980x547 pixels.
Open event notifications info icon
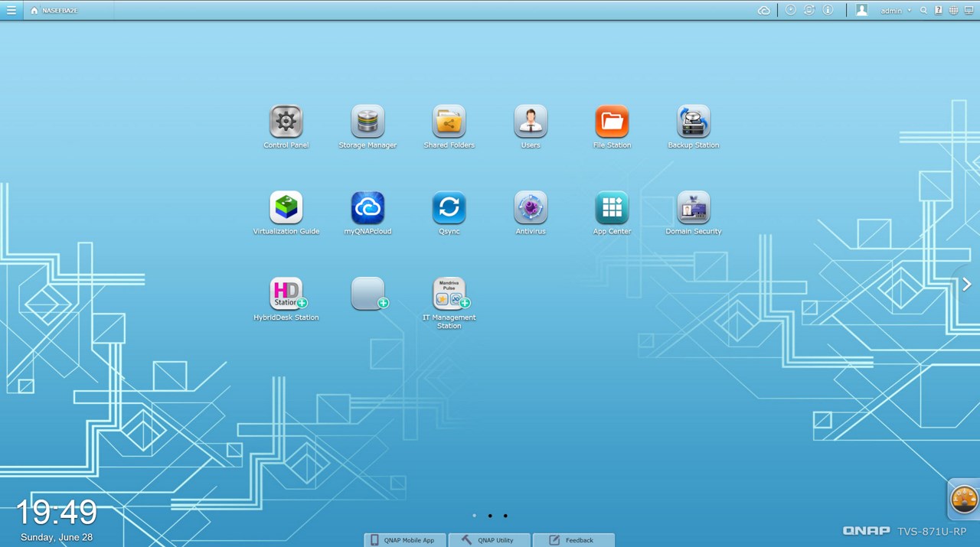click(x=828, y=10)
